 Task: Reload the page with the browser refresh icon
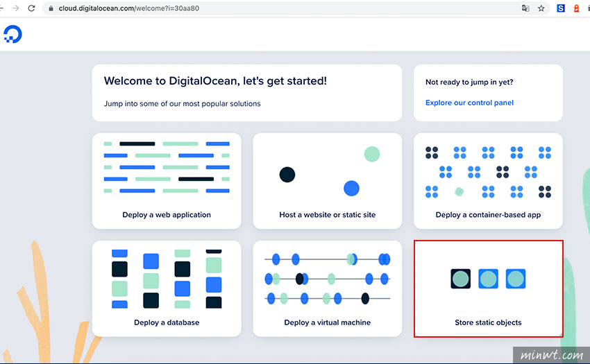(x=32, y=8)
